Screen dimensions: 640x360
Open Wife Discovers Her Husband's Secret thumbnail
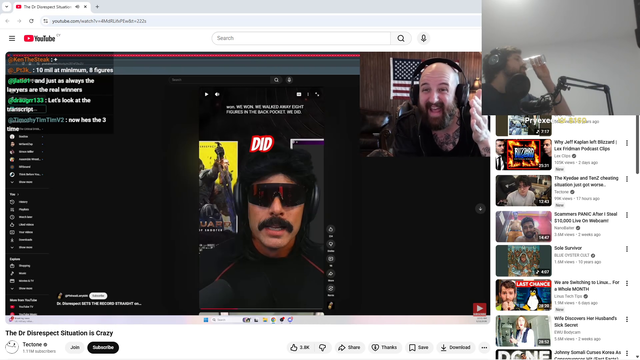(x=524, y=331)
